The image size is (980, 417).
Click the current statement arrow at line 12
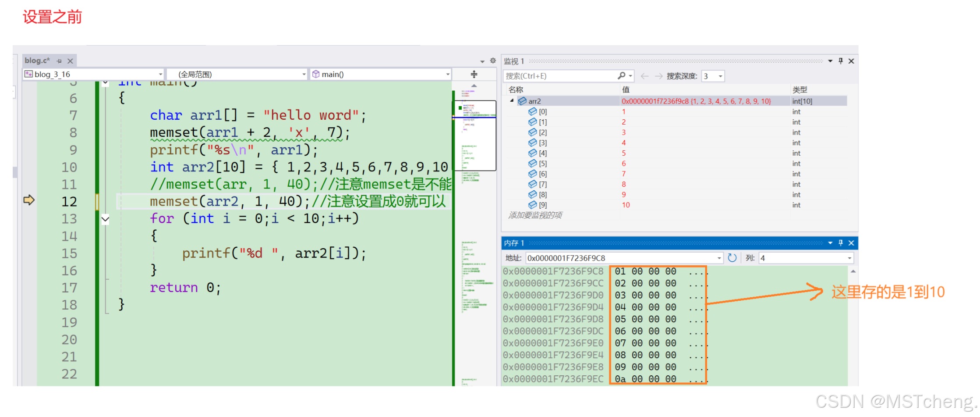(x=29, y=200)
